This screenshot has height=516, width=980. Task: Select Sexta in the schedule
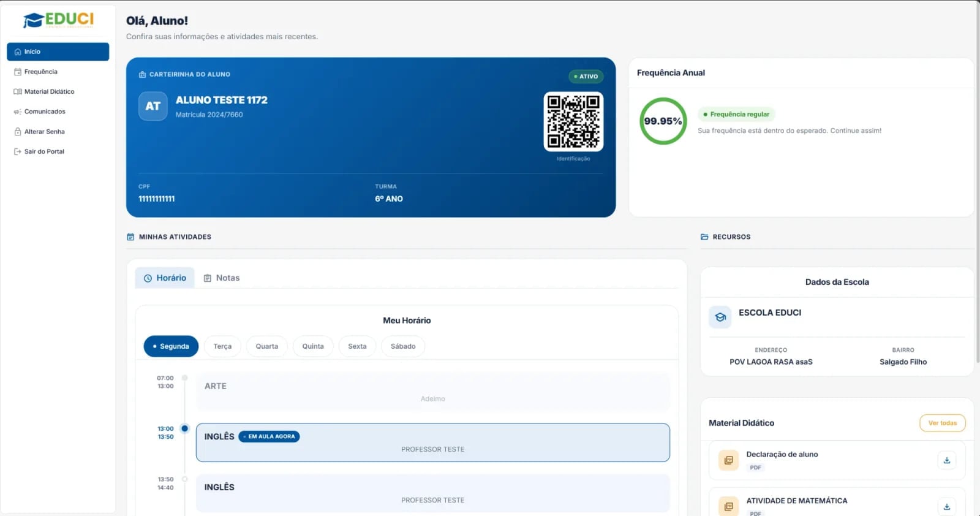pyautogui.click(x=357, y=346)
